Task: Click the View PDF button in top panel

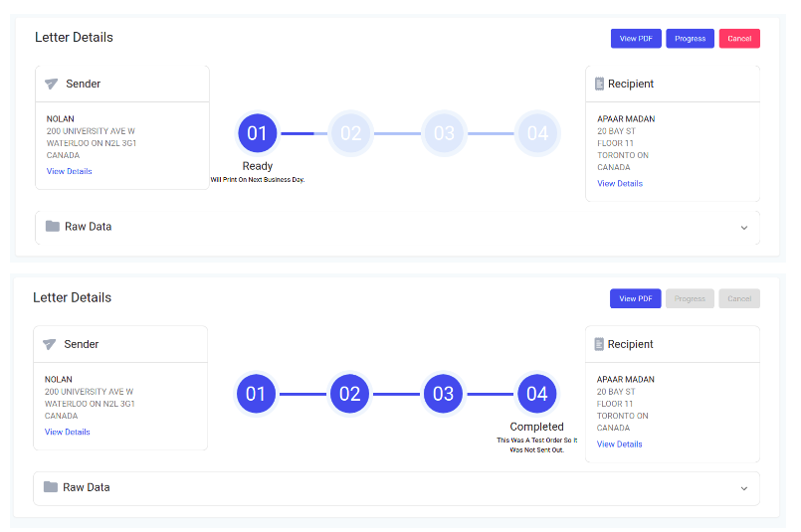Action: (636, 39)
